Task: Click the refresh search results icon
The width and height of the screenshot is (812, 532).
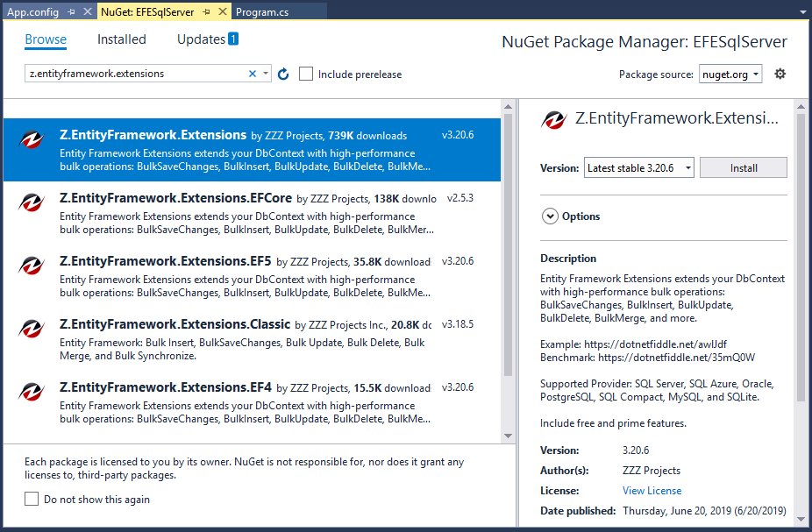Action: (282, 74)
